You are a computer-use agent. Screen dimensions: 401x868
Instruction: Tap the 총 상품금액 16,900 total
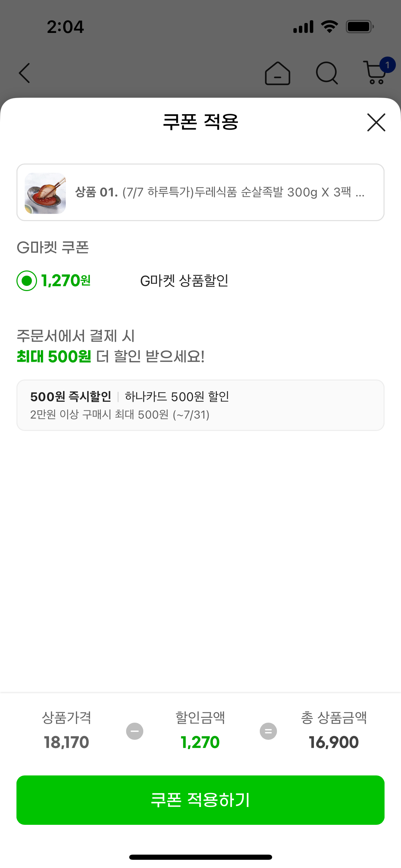[x=334, y=742]
